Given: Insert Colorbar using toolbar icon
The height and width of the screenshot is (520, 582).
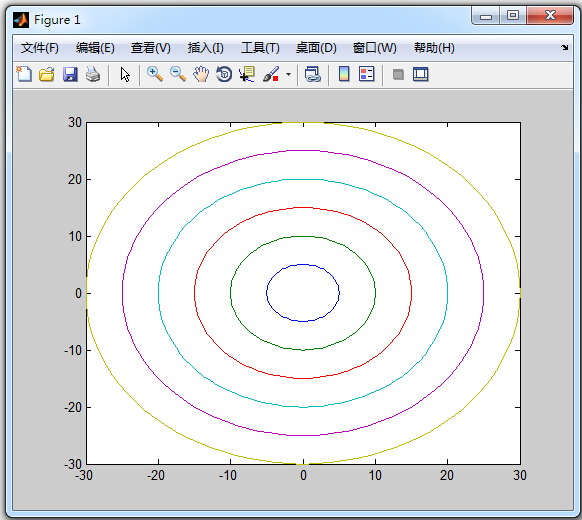Looking at the screenshot, I should [x=344, y=74].
